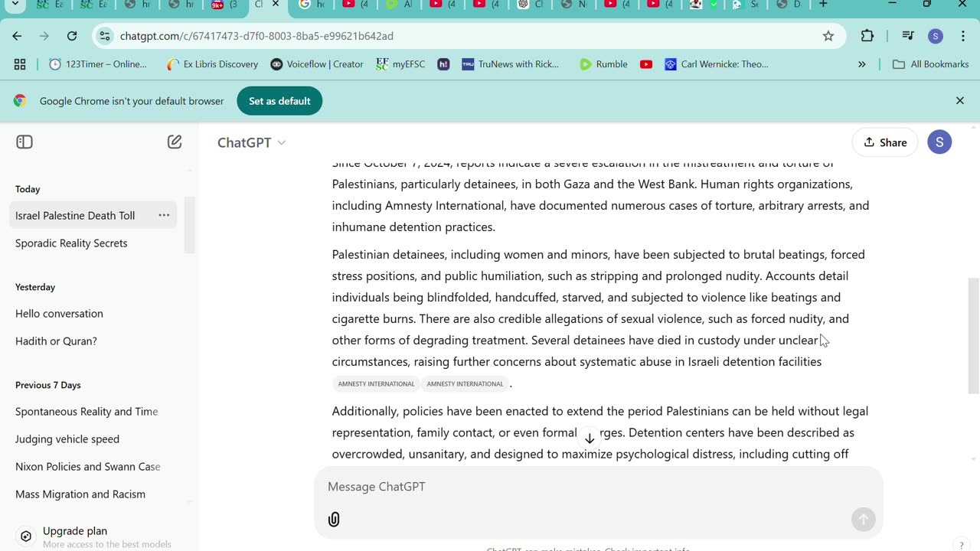Open the Chrome extensions puzzle icon

tap(867, 36)
